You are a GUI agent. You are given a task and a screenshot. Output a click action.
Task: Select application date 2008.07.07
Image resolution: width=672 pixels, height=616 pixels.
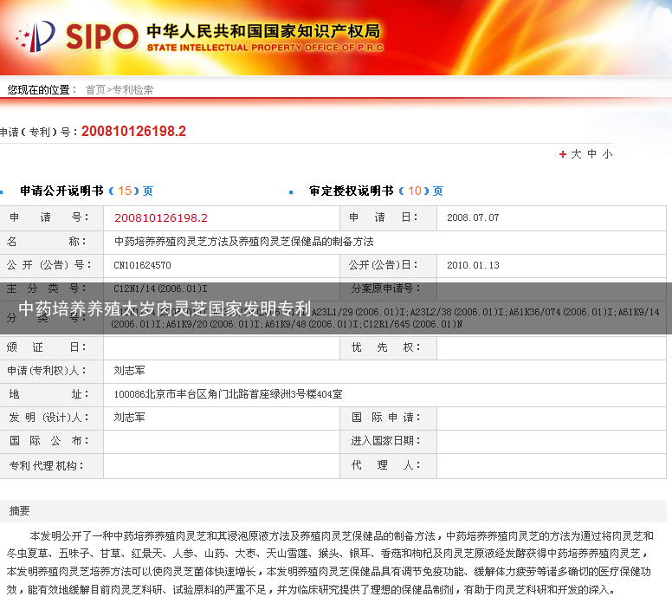(x=473, y=217)
